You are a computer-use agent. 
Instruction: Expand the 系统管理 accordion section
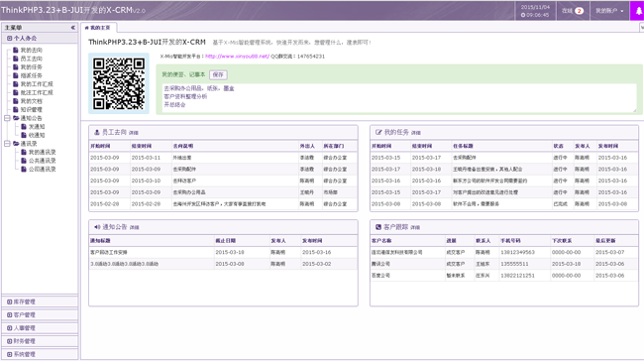pyautogui.click(x=40, y=354)
